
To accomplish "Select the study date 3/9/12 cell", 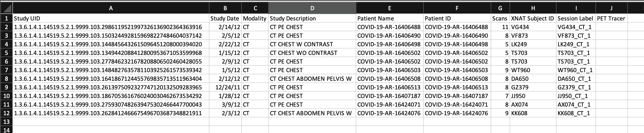I will [x=225, y=105].
